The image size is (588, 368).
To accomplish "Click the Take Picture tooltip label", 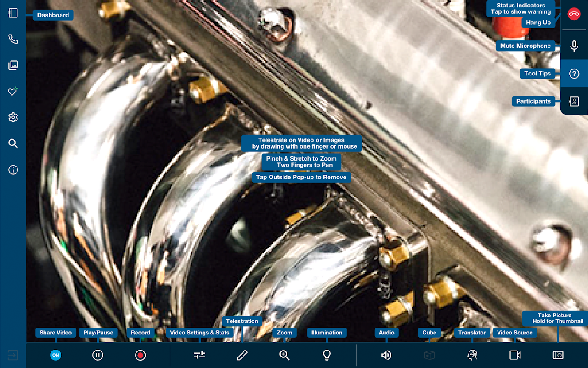I will 554,318.
